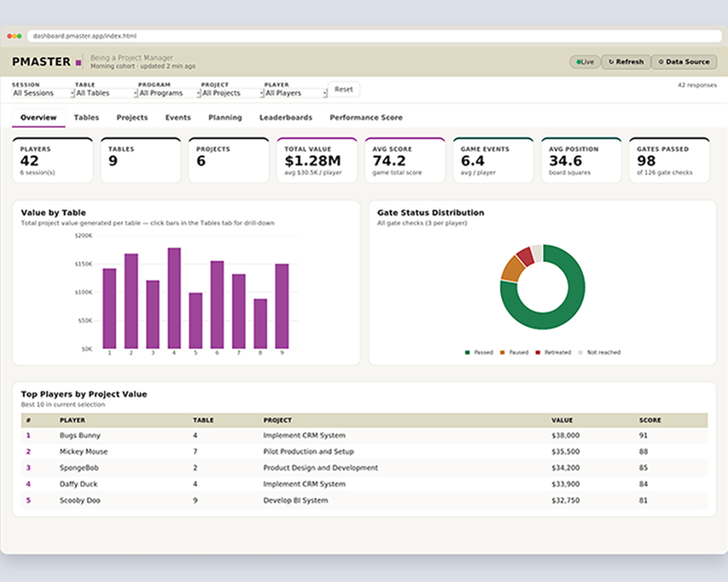
Task: Switch to the Leaderboards tab
Action: pyautogui.click(x=285, y=117)
